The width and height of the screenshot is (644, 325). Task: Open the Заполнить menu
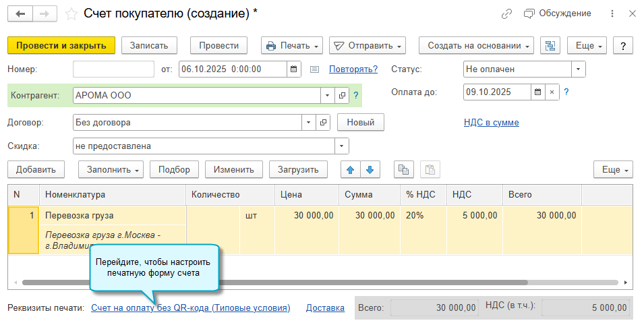coord(111,170)
